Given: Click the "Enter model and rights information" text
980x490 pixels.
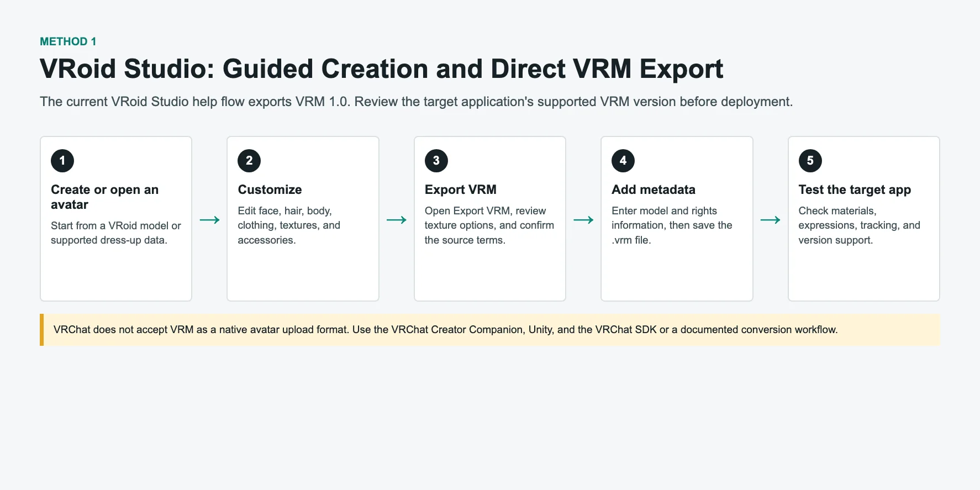Looking at the screenshot, I should pos(672,225).
